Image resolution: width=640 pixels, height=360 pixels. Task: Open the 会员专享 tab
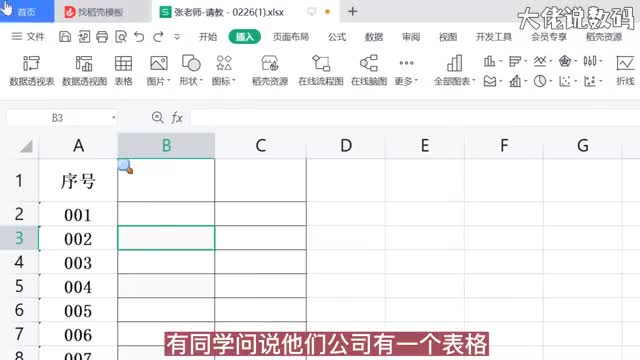549,37
